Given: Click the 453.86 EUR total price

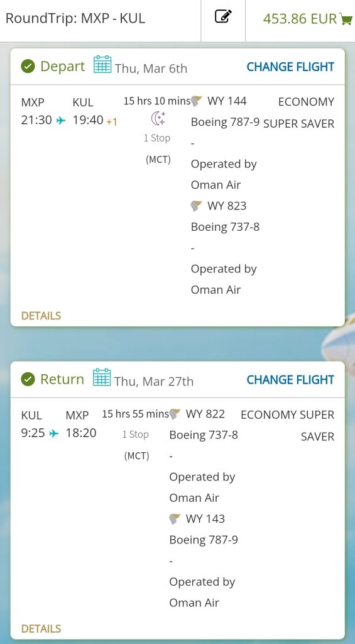Looking at the screenshot, I should [300, 19].
